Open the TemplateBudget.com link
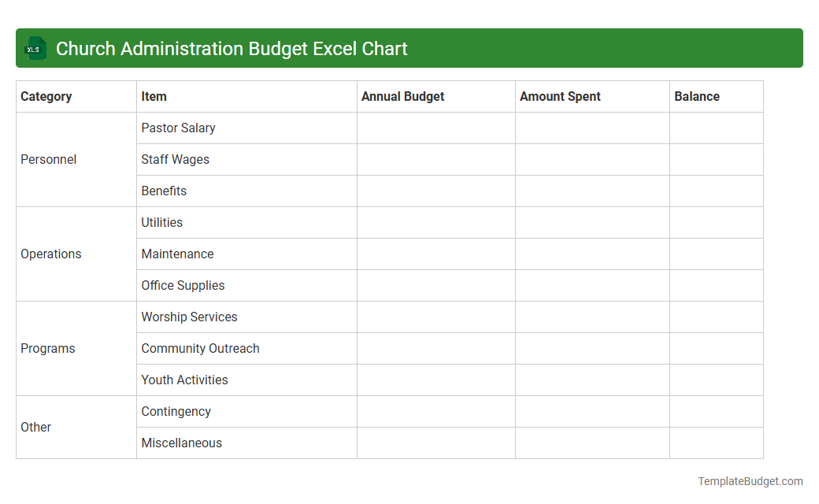 click(750, 480)
